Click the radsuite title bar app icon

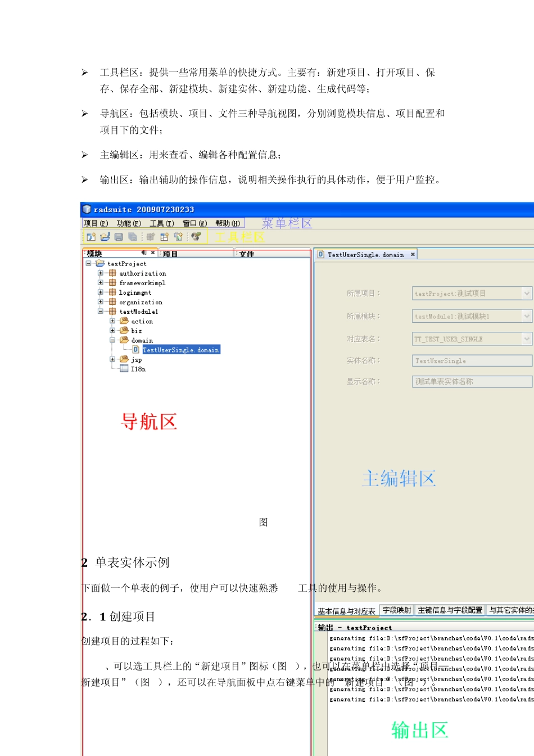(x=87, y=209)
